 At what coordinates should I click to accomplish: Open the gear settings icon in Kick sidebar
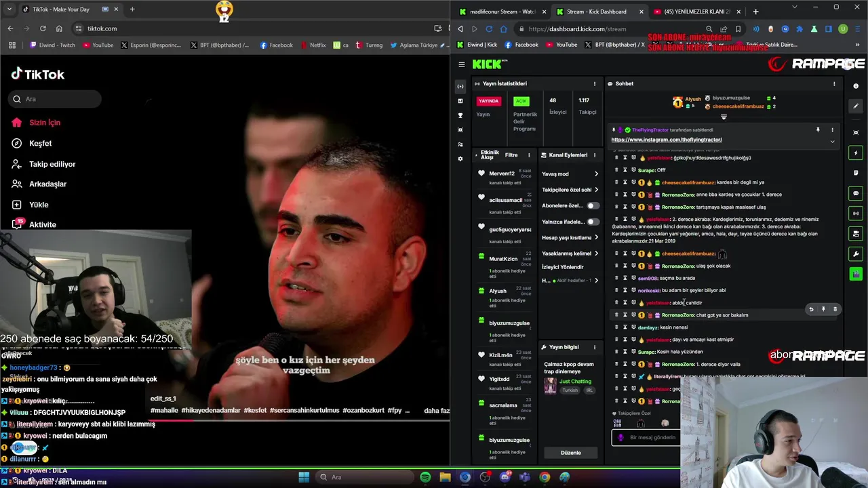[460, 159]
